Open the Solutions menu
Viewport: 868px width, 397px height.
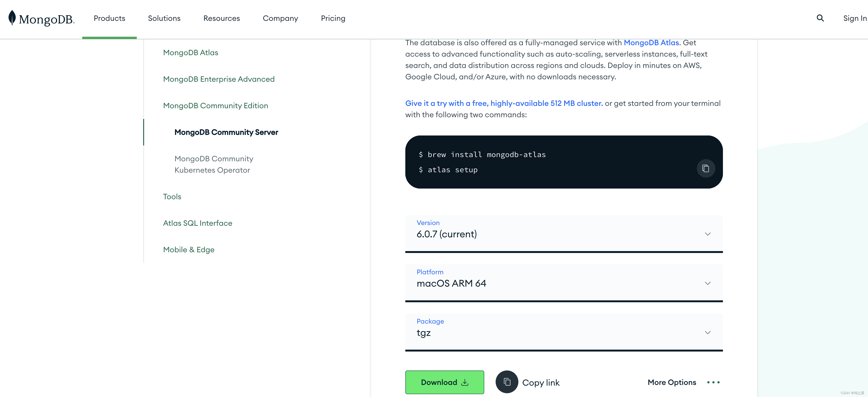[x=164, y=18]
